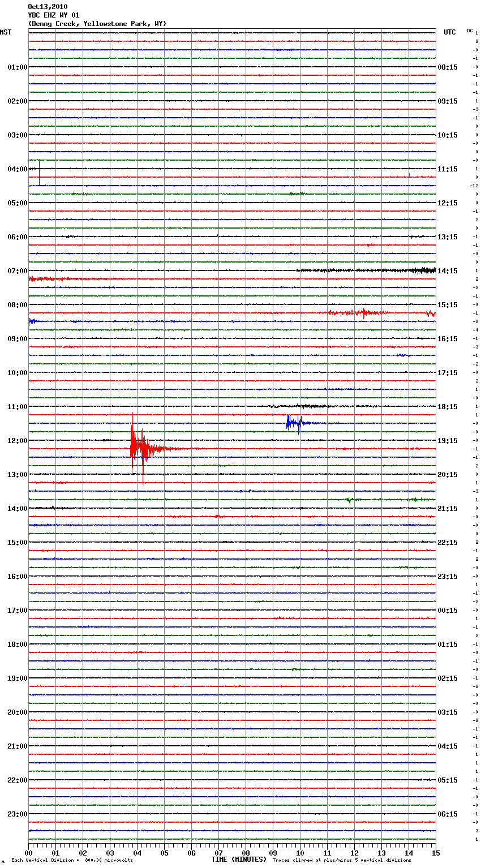Screen dimensions: 481x868
Task: Click the 00:15 UTC time label
Action: (448, 611)
